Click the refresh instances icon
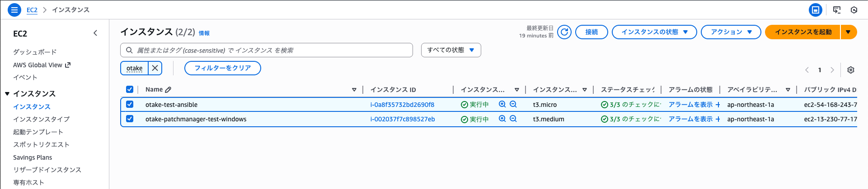 coord(564,32)
